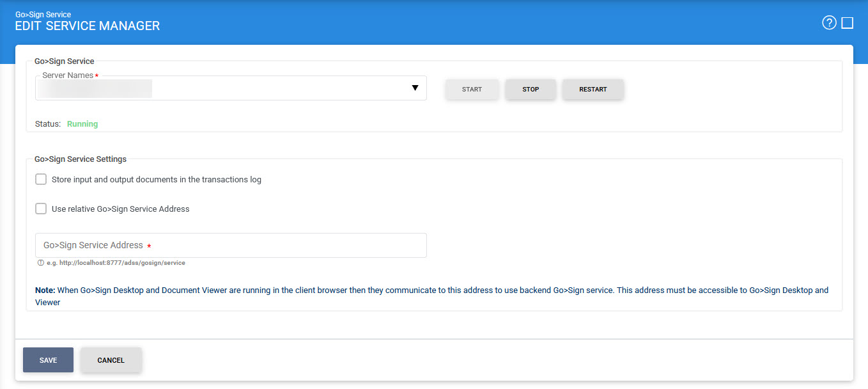Viewport: 868px width, 389px height.
Task: Cancel editing the service manager
Action: tap(111, 360)
